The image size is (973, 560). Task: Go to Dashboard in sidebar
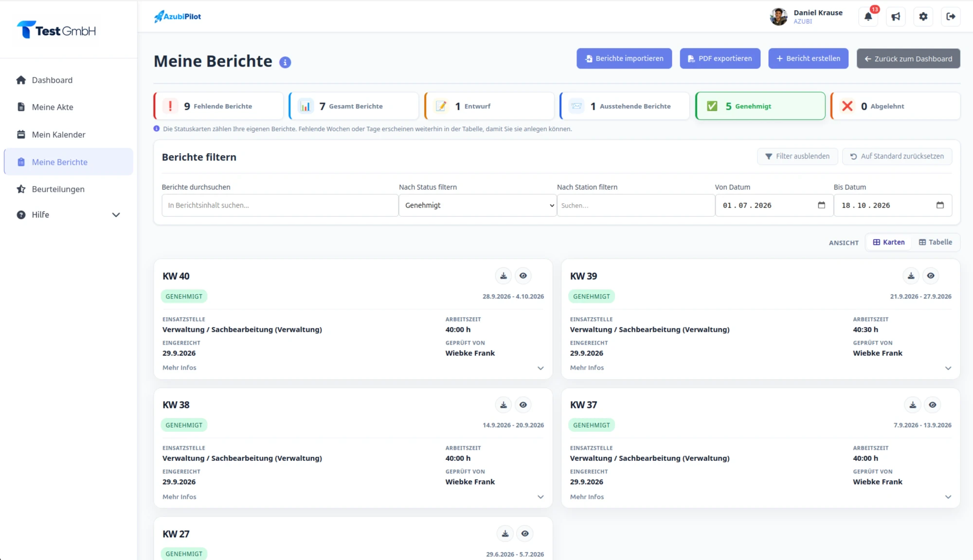[68, 80]
